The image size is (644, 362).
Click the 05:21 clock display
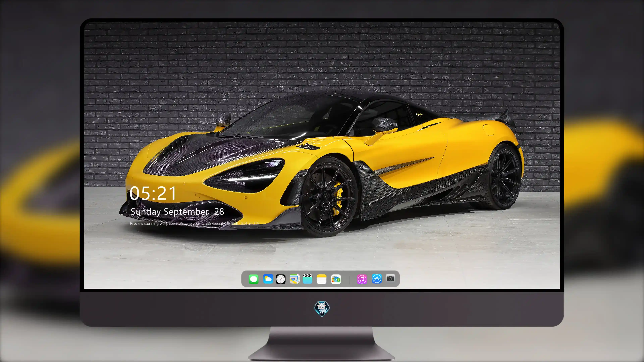click(153, 193)
